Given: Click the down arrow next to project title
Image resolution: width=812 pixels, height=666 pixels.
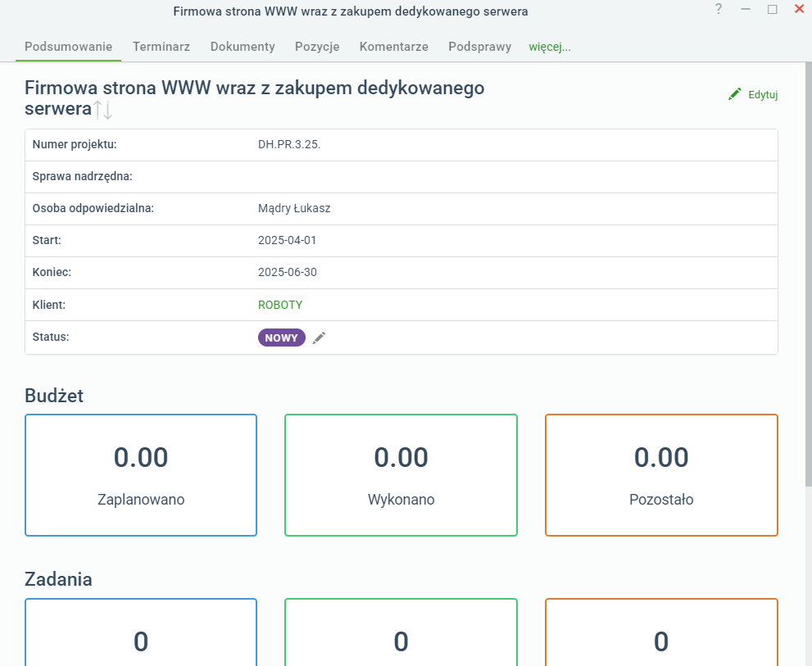Looking at the screenshot, I should pyautogui.click(x=107, y=110).
